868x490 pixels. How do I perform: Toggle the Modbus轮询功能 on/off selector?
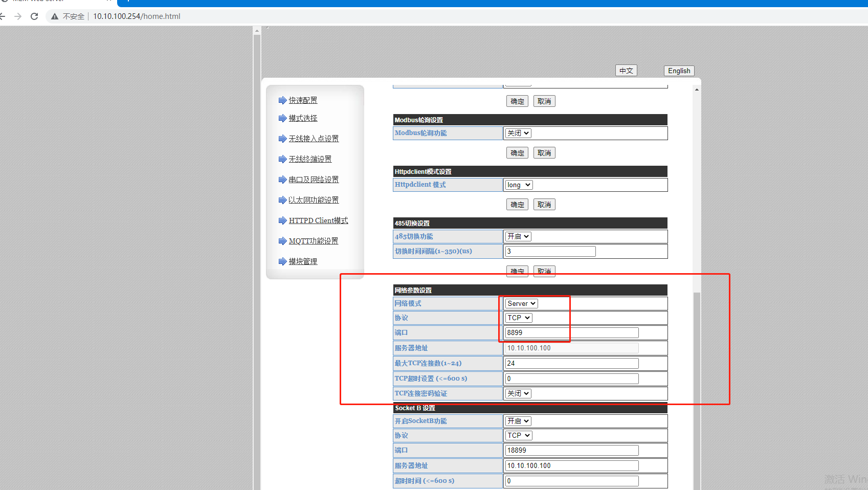tap(518, 133)
